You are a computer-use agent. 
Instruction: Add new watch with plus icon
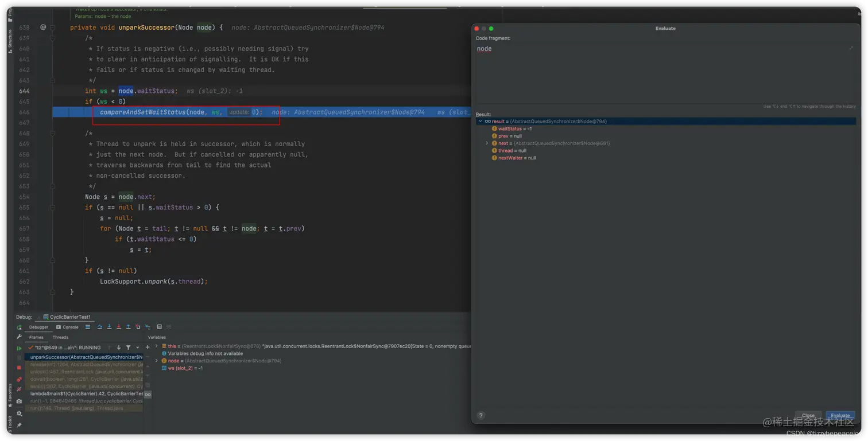tap(148, 348)
